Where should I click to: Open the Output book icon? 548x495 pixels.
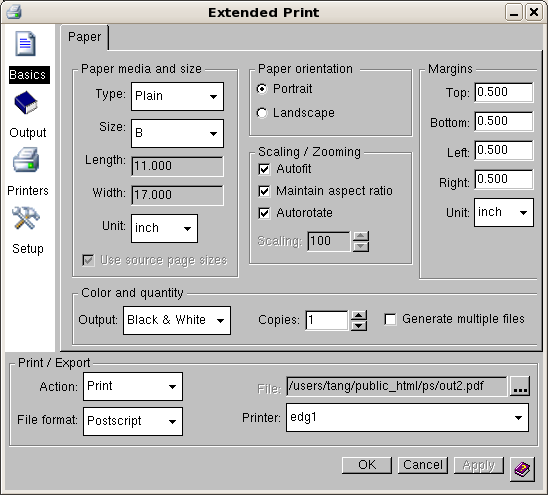(26, 102)
